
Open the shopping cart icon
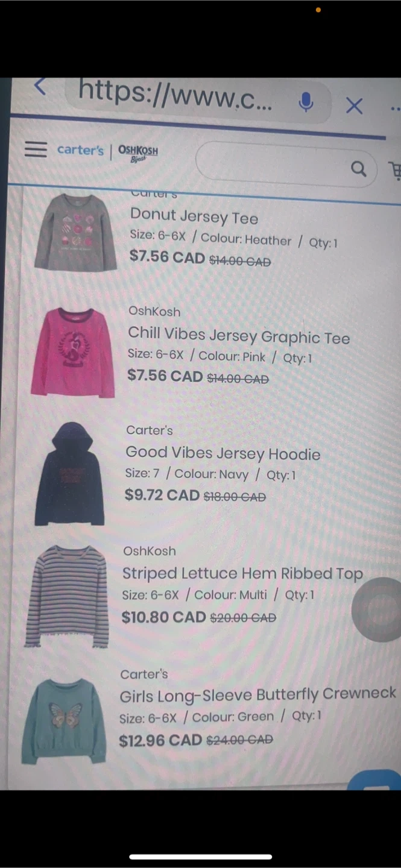[x=396, y=171]
